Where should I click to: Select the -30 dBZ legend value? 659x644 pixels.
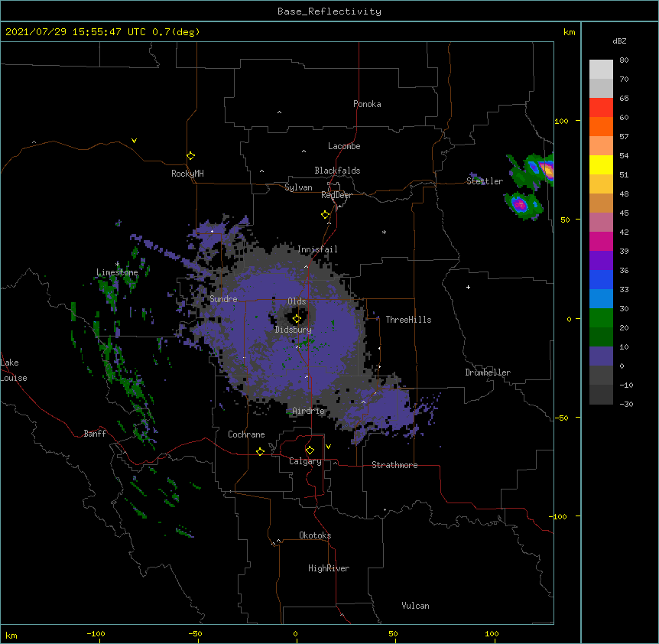[x=626, y=405]
